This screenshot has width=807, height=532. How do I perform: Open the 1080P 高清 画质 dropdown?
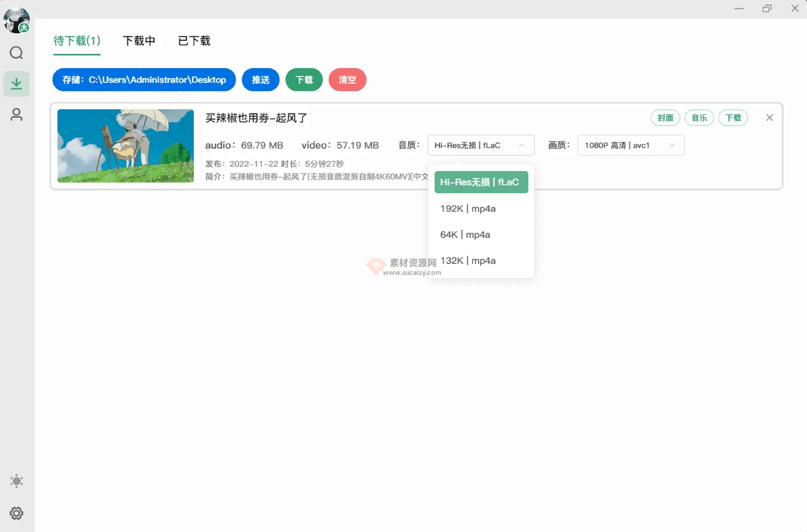tap(630, 145)
